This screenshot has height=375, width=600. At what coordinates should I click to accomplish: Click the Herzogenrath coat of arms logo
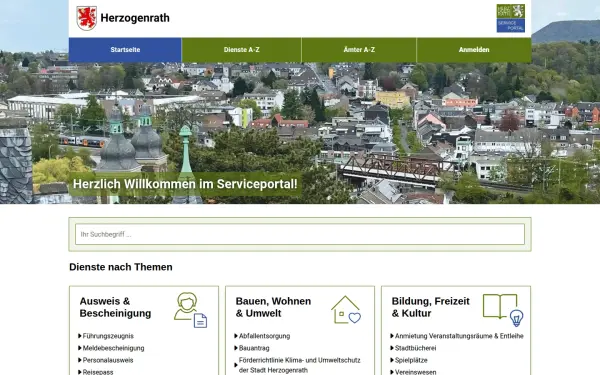[86, 18]
